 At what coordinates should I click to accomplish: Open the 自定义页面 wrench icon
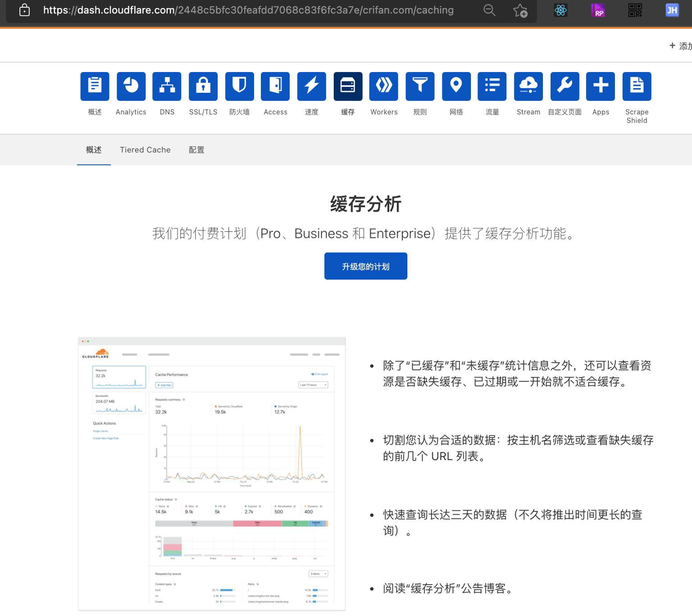point(565,86)
